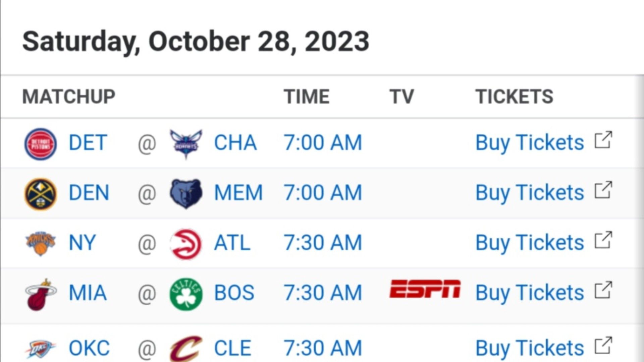Click the Detroit Pistons logo
Image resolution: width=644 pixels, height=362 pixels.
tap(41, 144)
